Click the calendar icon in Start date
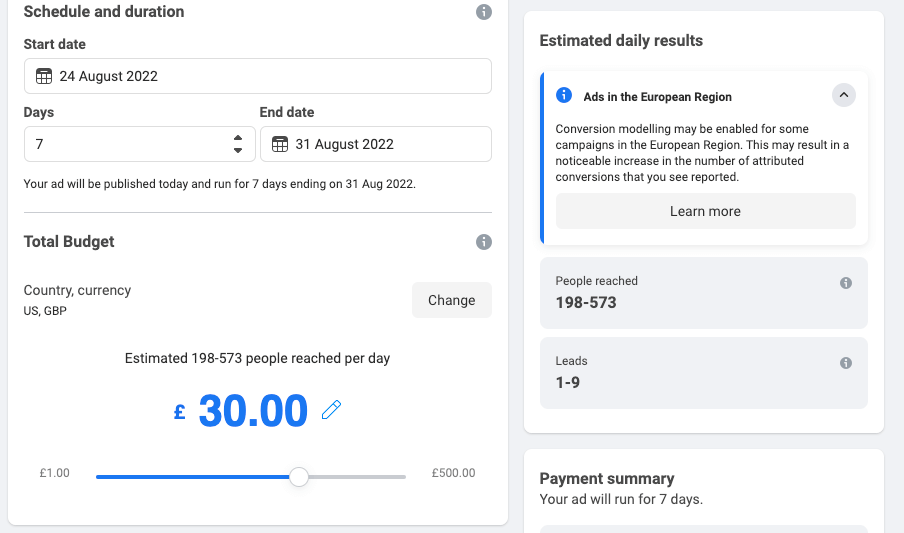This screenshot has height=533, width=904. click(x=44, y=76)
